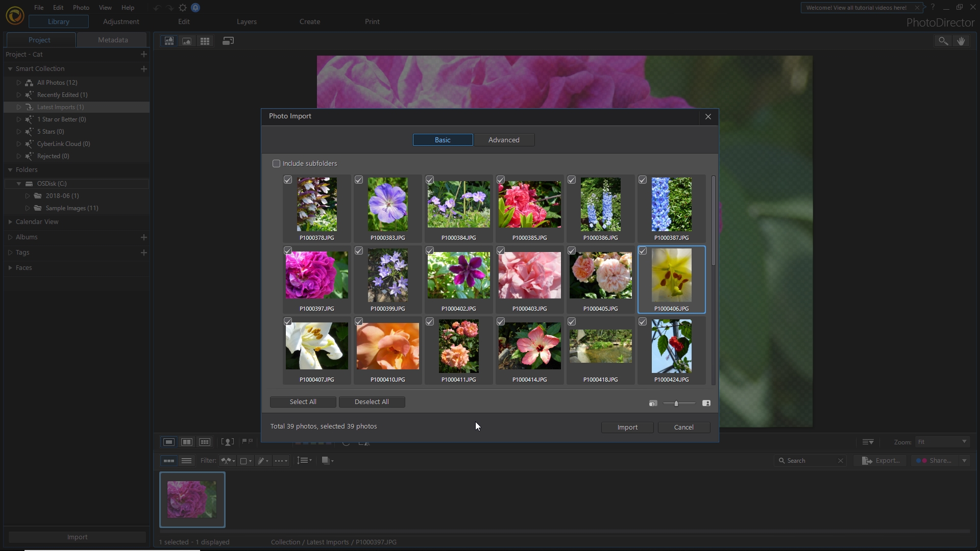Click the compare view icon
Image resolution: width=980 pixels, height=551 pixels.
click(x=186, y=441)
